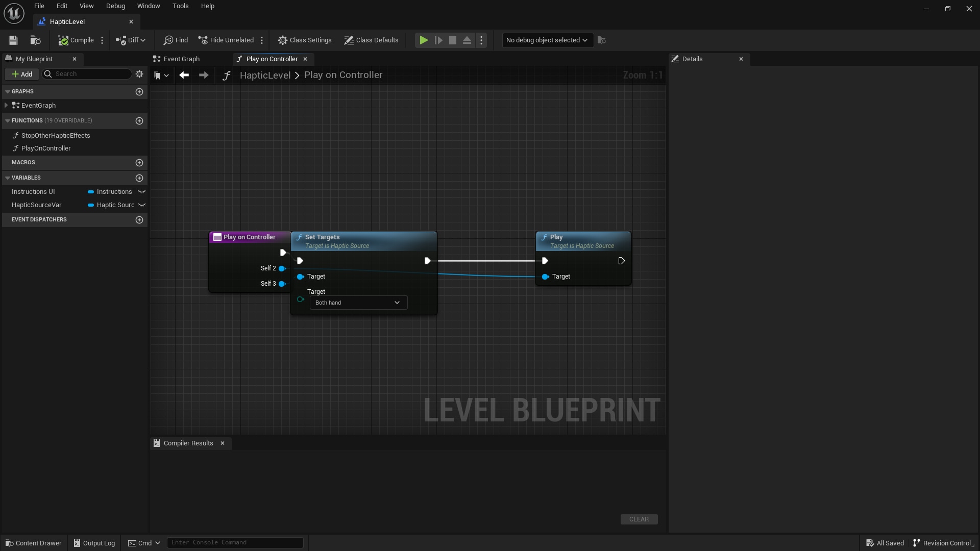Open the 'Both hand' dropdown on Set Targets
This screenshot has height=551, width=980.
coord(357,303)
